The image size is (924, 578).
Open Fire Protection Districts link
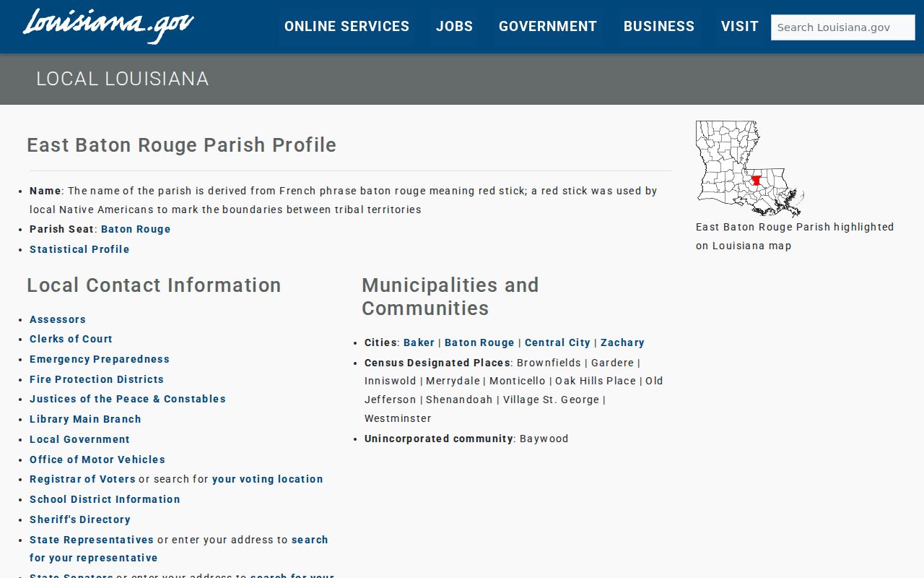click(97, 379)
